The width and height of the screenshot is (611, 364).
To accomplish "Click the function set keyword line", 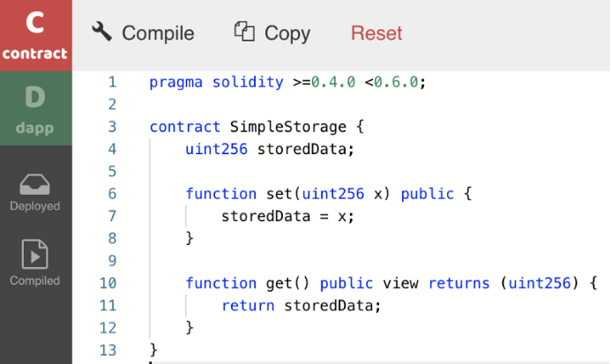I will point(329,194).
